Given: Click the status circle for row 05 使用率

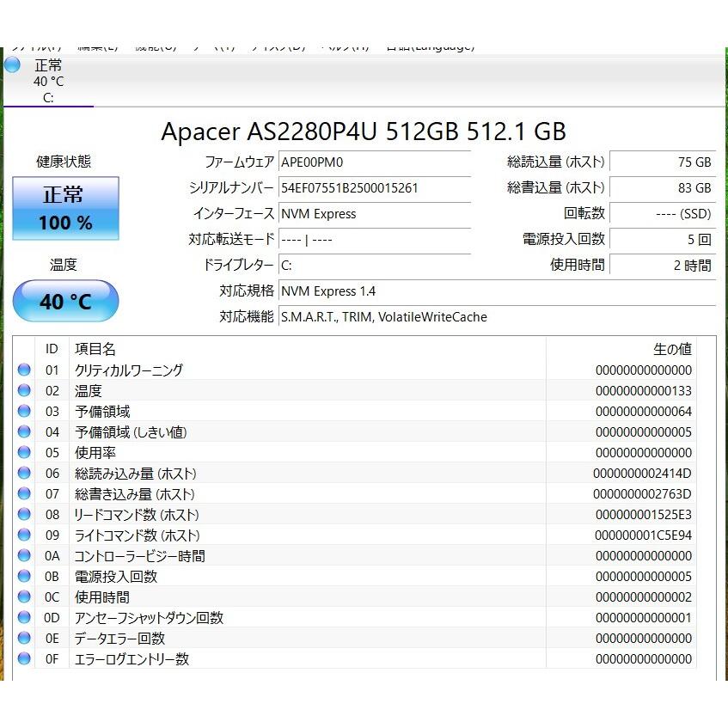Looking at the screenshot, I should coord(24,452).
